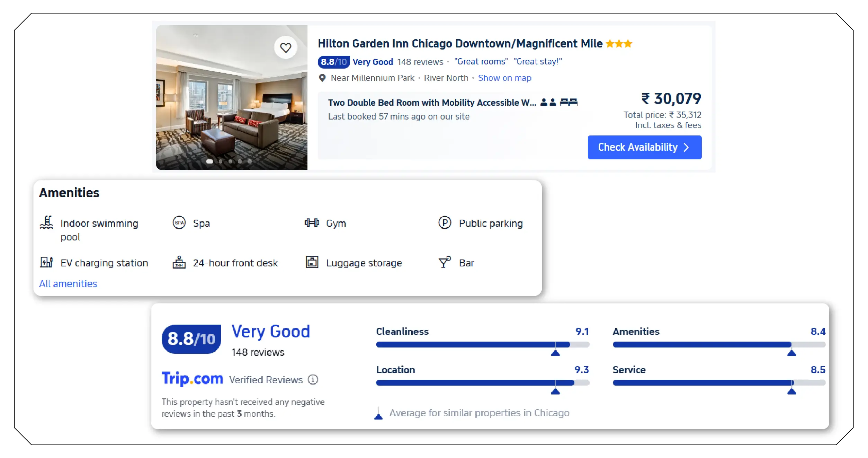868x458 pixels.
Task: Click the heart favorite icon on photo
Action: click(285, 47)
